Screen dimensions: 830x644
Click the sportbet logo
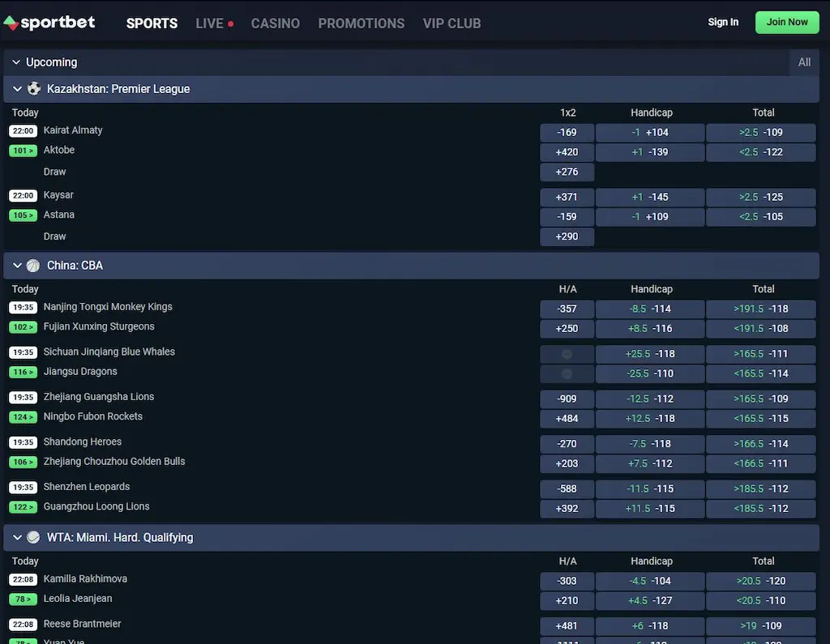pyautogui.click(x=49, y=23)
